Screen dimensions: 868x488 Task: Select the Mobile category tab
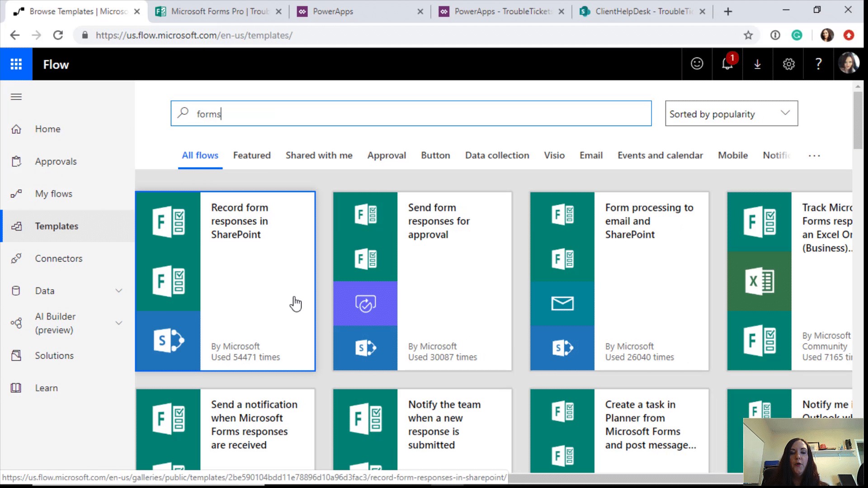tap(733, 155)
